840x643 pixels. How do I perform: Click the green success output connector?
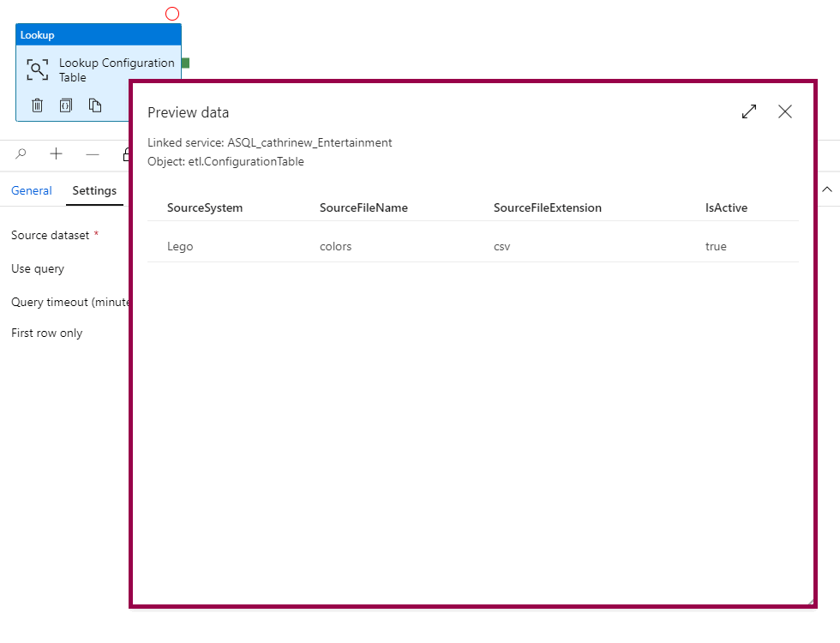click(185, 63)
